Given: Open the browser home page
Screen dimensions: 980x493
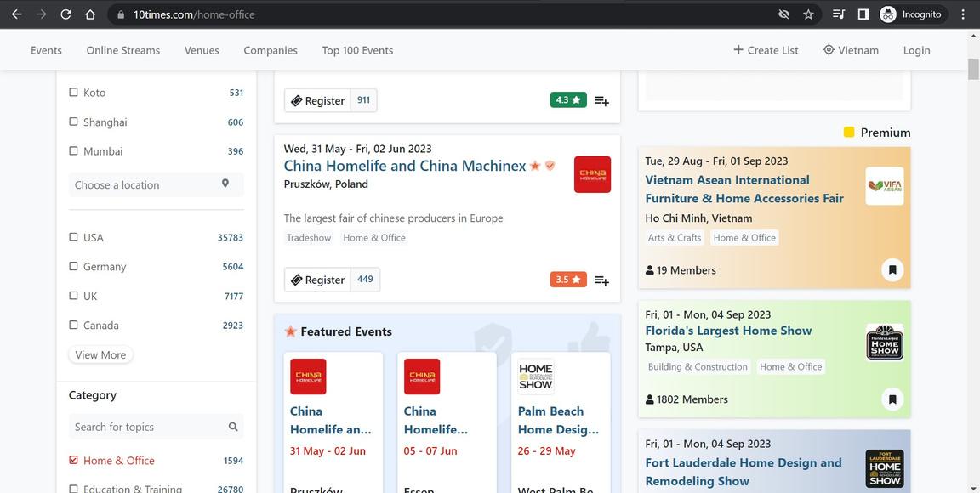Looking at the screenshot, I should pyautogui.click(x=90, y=14).
